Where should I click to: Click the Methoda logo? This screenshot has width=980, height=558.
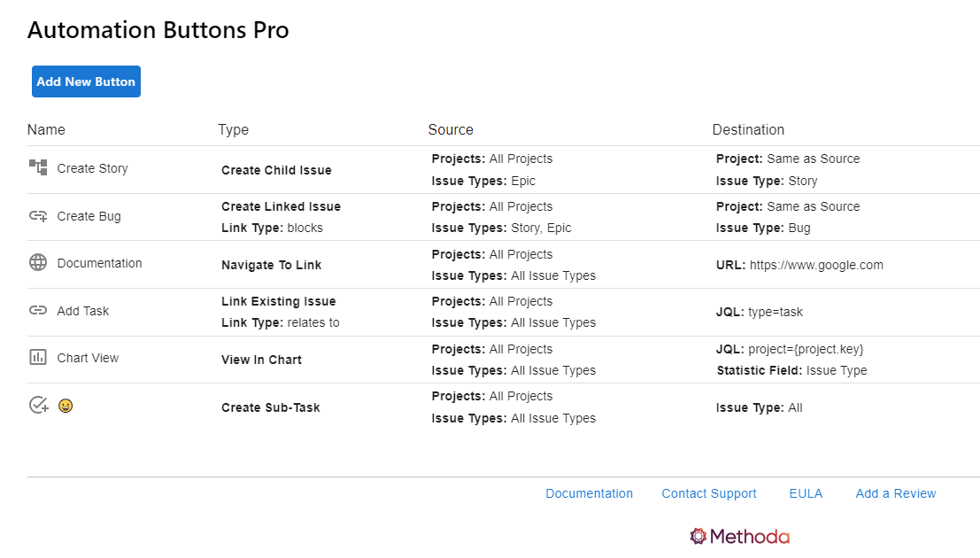point(739,536)
